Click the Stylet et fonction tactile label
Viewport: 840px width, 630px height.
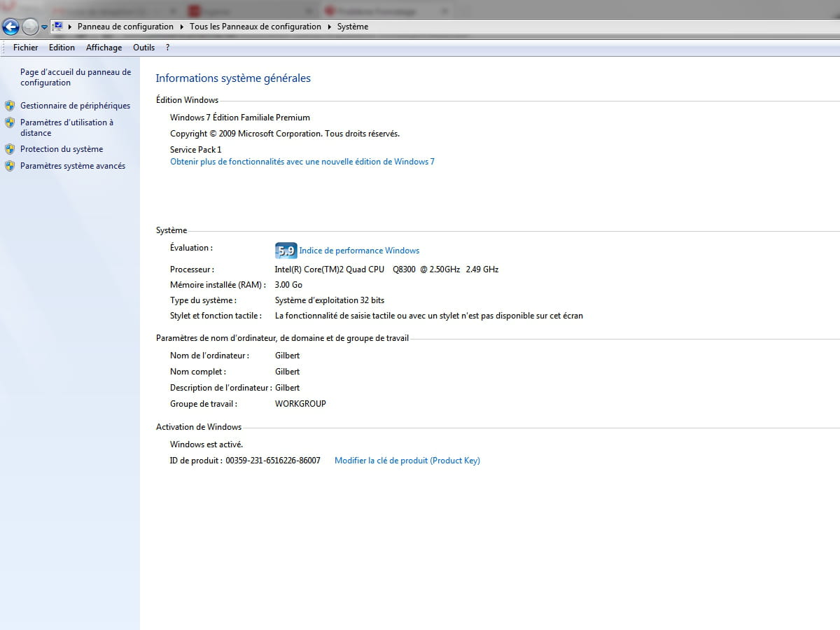click(216, 316)
